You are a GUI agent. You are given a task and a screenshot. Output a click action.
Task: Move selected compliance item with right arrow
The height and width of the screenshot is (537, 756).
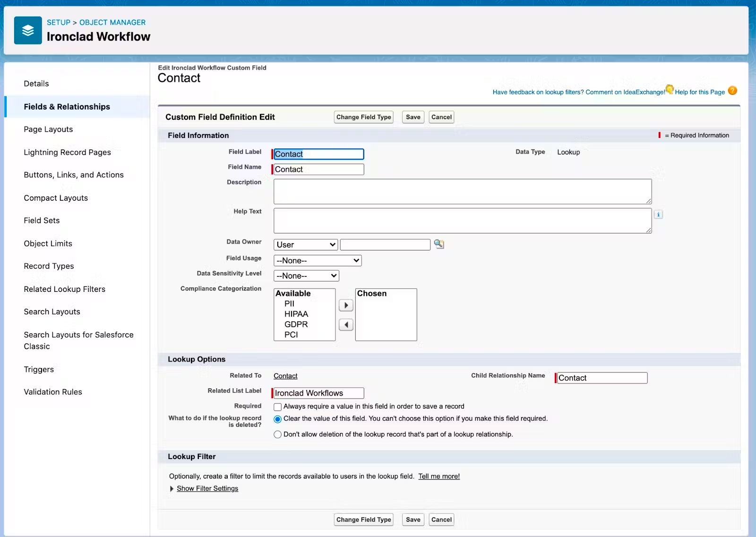coord(345,305)
